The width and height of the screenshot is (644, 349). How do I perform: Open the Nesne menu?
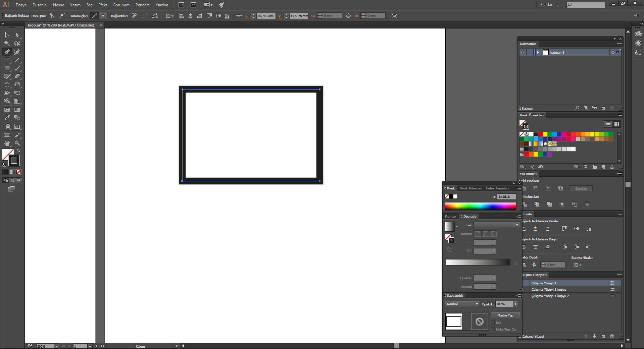[x=58, y=5]
